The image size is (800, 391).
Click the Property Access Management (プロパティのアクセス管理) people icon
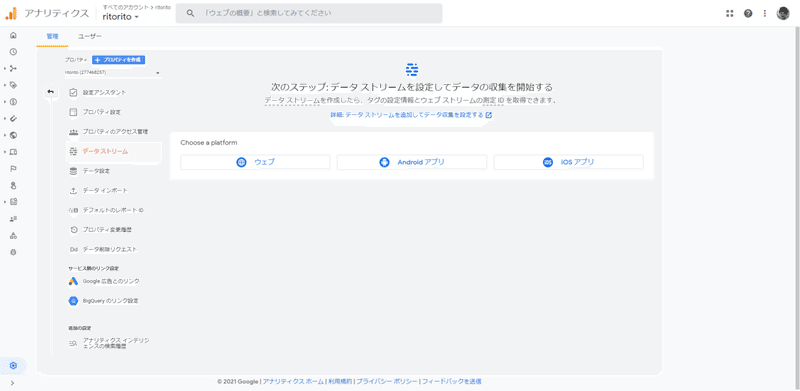pyautogui.click(x=73, y=132)
